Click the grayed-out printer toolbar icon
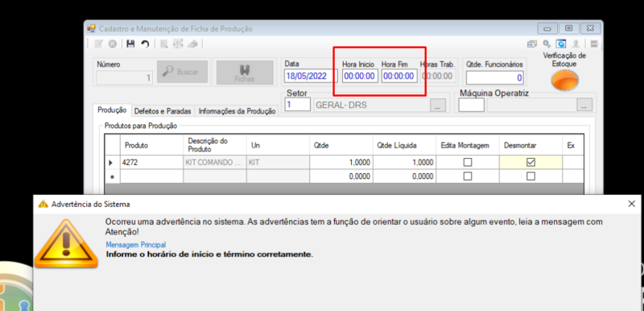The image size is (644, 311). tap(192, 44)
